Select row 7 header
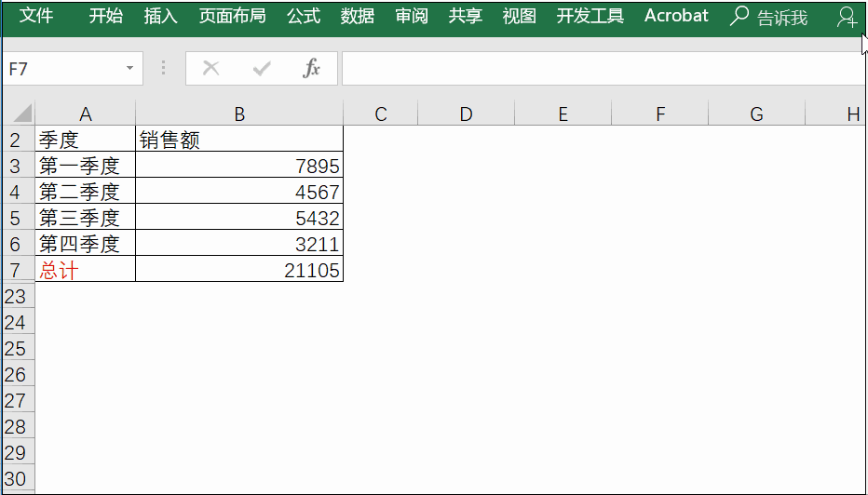868x495 pixels. point(19,269)
